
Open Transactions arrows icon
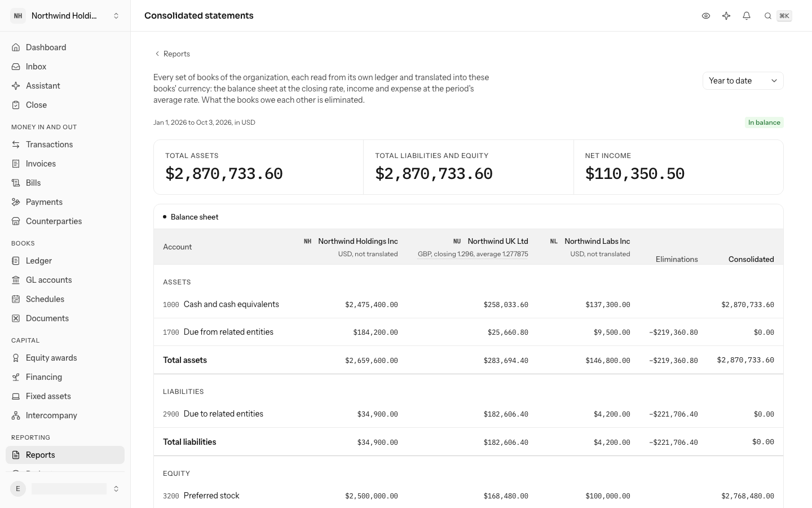pyautogui.click(x=16, y=144)
